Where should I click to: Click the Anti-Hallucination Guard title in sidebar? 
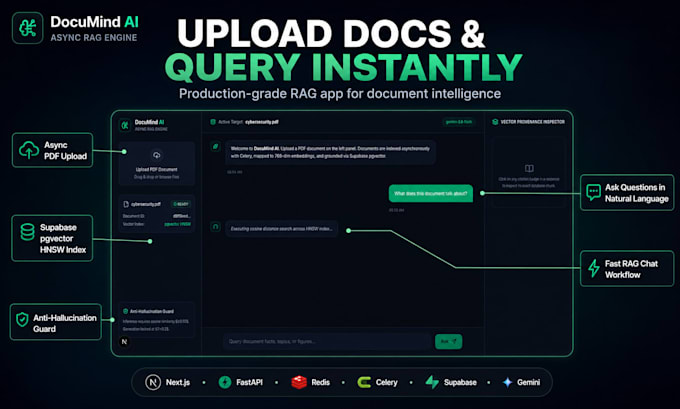[x=152, y=311]
